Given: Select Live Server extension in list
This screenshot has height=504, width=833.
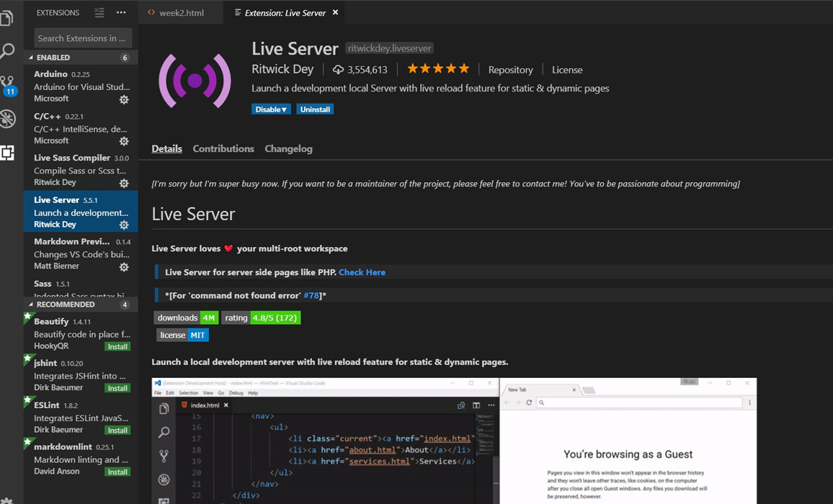Looking at the screenshot, I should 81,212.
